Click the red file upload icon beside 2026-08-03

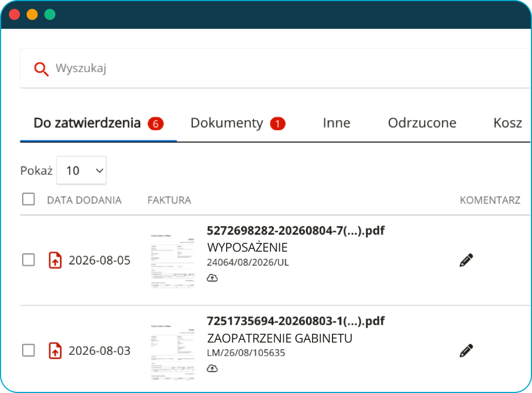[x=55, y=350]
